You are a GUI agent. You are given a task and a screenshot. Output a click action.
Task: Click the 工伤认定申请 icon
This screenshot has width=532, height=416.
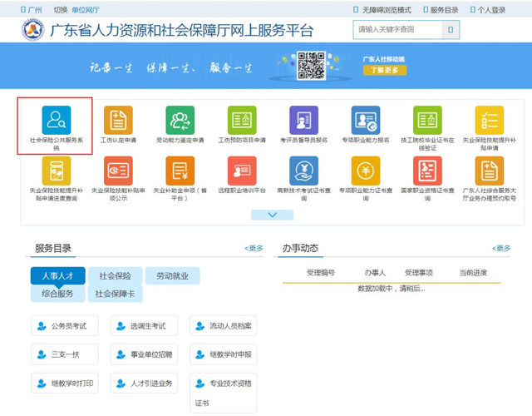click(118, 121)
